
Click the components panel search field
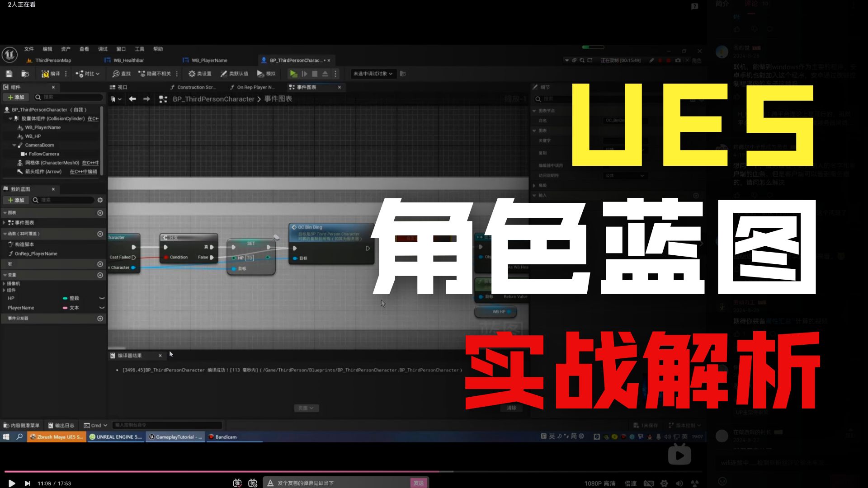[69, 97]
